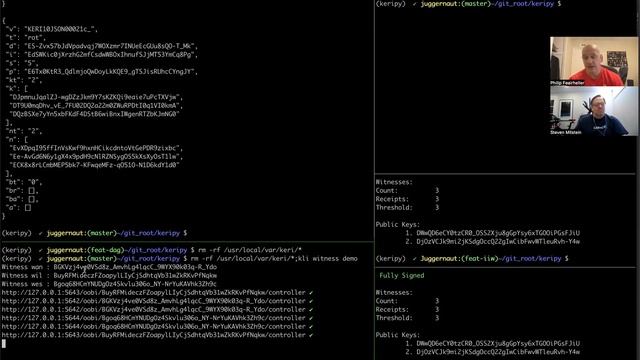Screen dimensions: 640x360
Task: Click public key 1 above the feat-iiw prompt
Action: coord(493,233)
